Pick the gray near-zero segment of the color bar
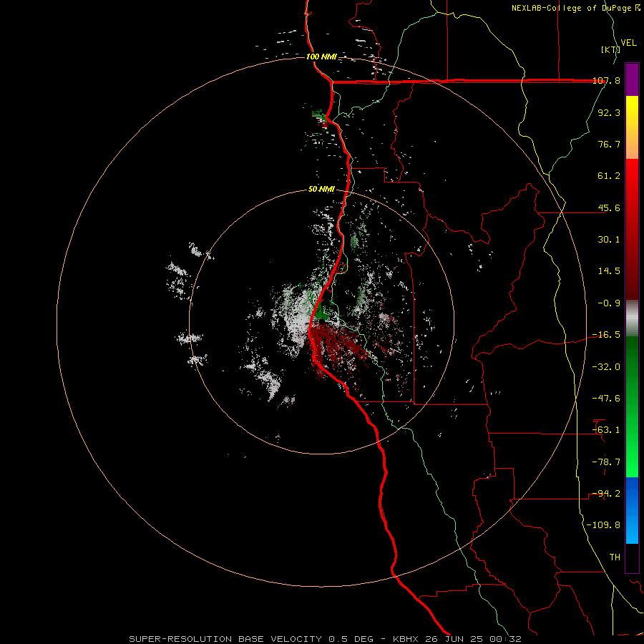This screenshot has width=644, height=644. click(632, 318)
